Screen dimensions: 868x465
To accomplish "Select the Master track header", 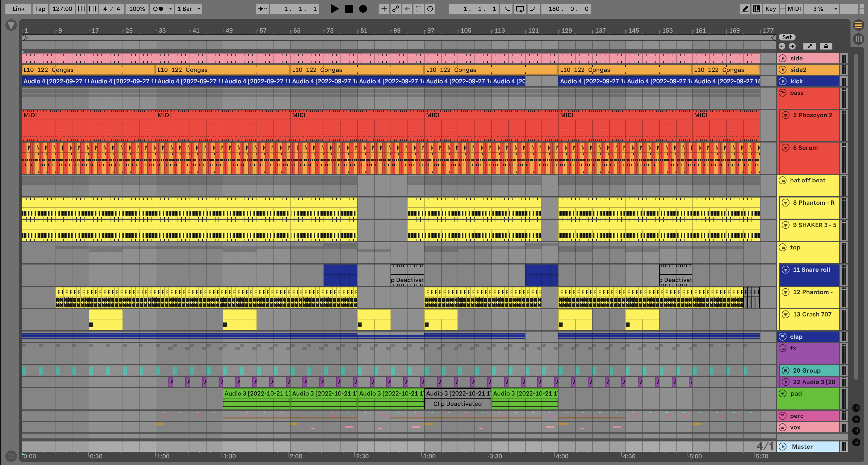I will click(802, 447).
